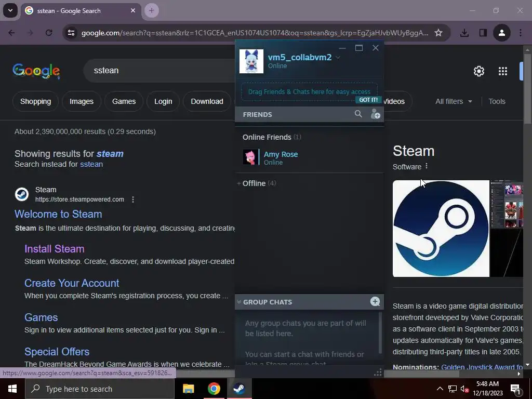Screen dimensions: 532x399
Task: Click the corrected steam suggestion link
Action: coord(110,154)
